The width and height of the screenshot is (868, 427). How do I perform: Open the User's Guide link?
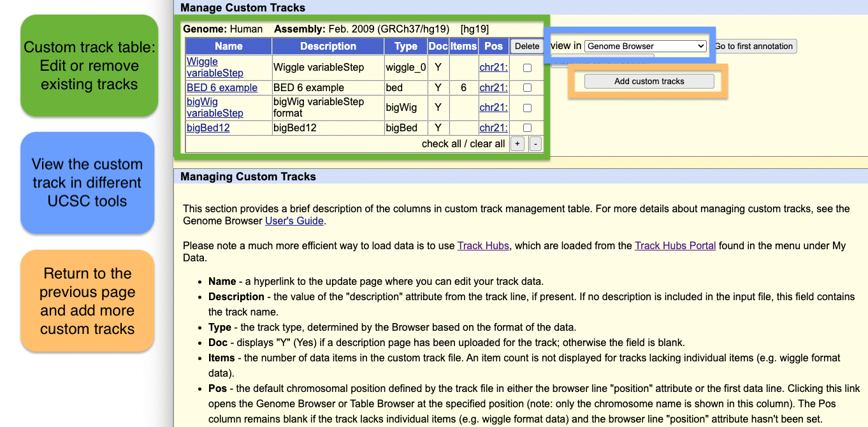(294, 221)
